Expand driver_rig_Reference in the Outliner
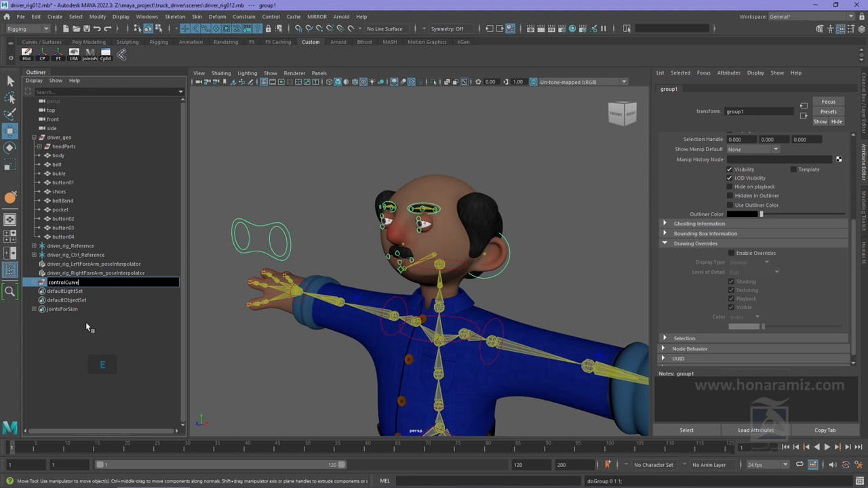Image resolution: width=868 pixels, height=488 pixels. point(34,246)
